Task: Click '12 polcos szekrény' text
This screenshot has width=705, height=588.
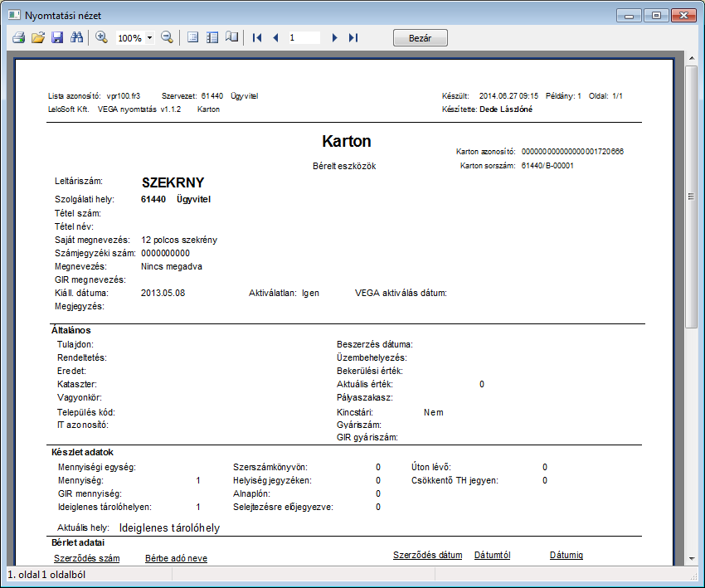Action: click(179, 240)
